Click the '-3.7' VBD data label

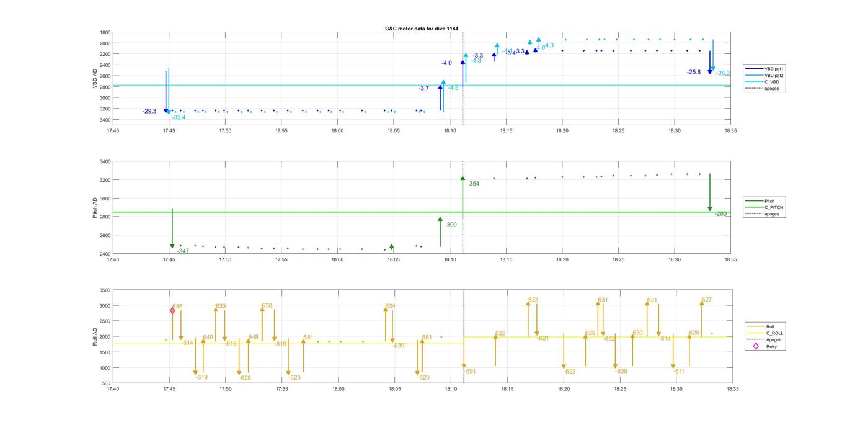pos(423,89)
